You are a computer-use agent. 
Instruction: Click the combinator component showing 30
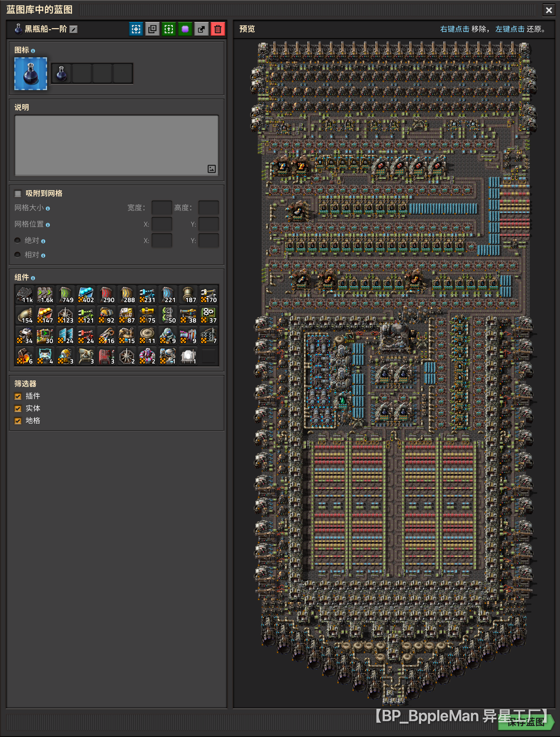(45, 336)
